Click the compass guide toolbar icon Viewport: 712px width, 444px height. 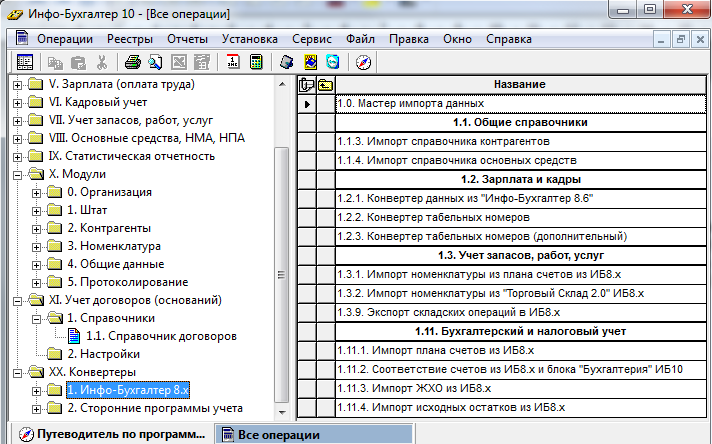click(x=364, y=62)
